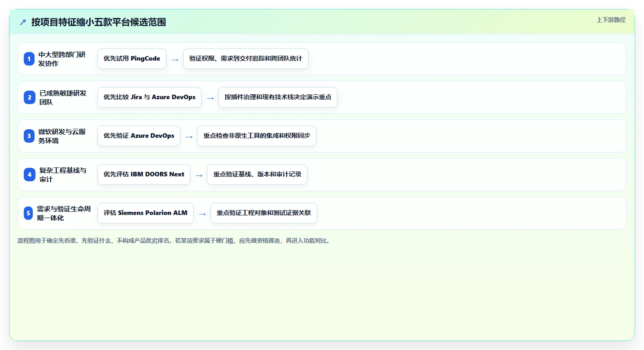Viewport: 644px width, 350px height.
Task: Click the number 5 step badge
Action: coord(29,213)
